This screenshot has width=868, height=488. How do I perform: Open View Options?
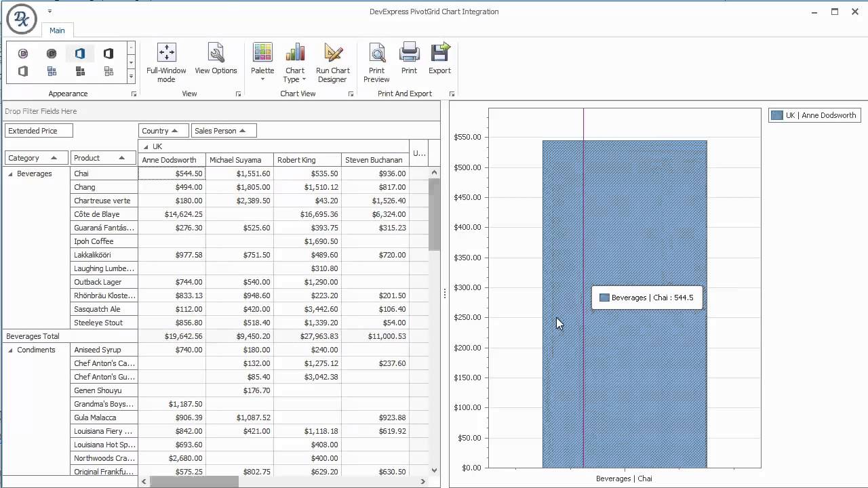pyautogui.click(x=216, y=59)
